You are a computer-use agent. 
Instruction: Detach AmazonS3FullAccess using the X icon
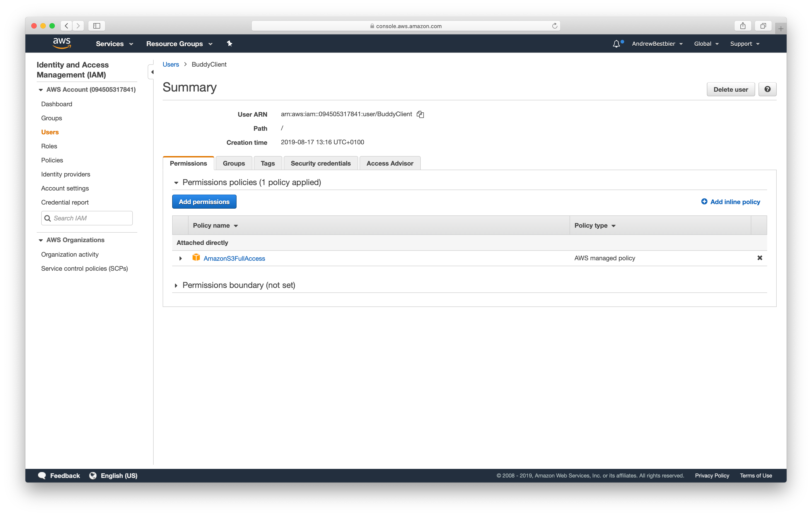click(x=759, y=258)
